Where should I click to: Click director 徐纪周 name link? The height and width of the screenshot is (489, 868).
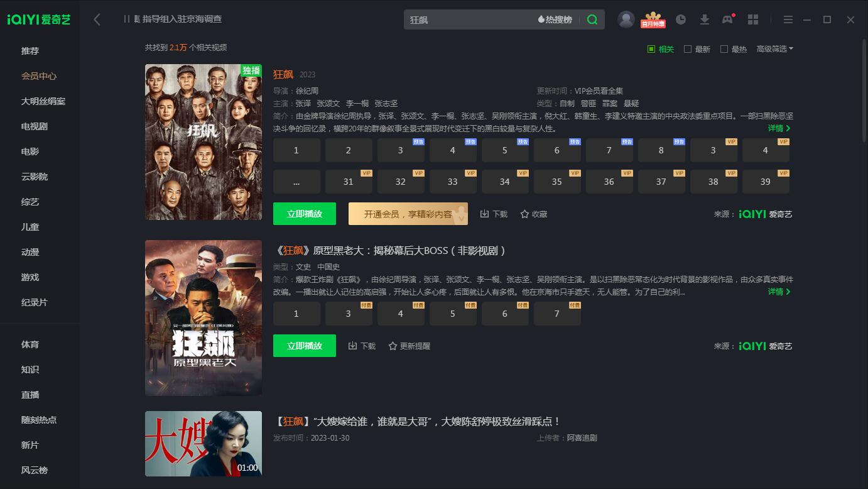tap(307, 91)
